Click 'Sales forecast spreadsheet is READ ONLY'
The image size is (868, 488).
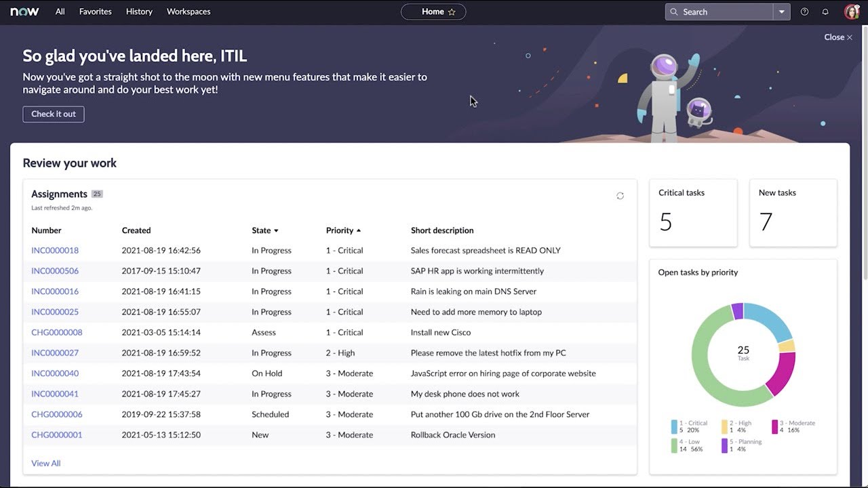(x=486, y=250)
